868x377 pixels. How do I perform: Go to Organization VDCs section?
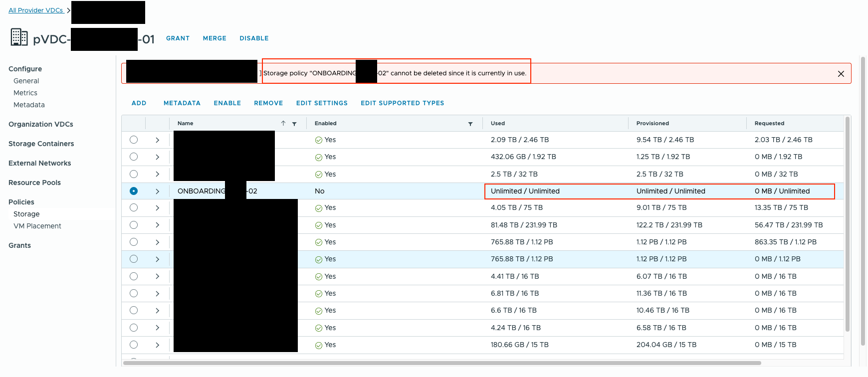point(41,124)
